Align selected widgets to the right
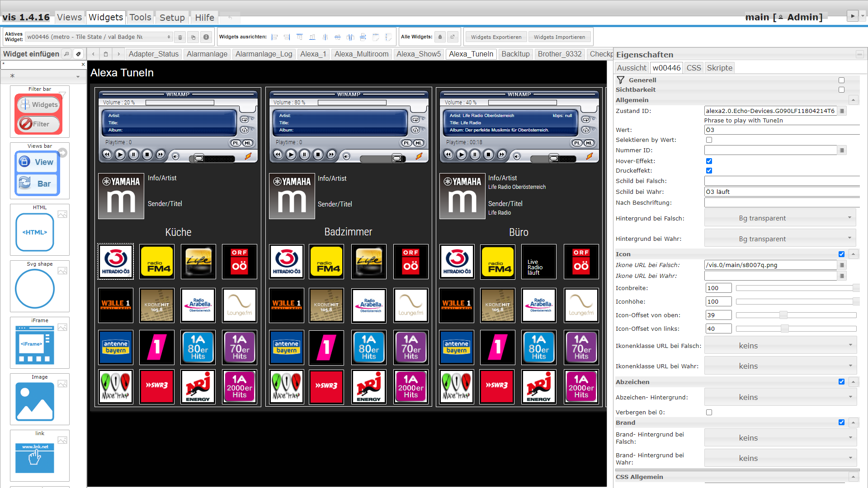Image resolution: width=868 pixels, height=488 pixels. 287,37
